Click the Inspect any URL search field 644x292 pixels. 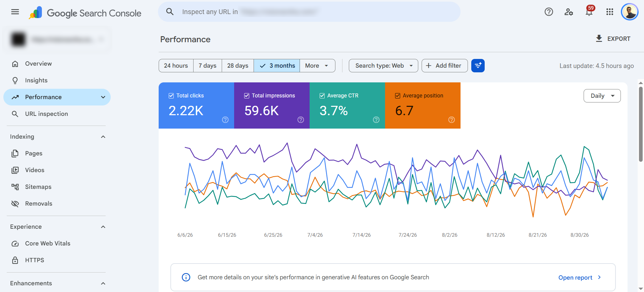pyautogui.click(x=309, y=12)
